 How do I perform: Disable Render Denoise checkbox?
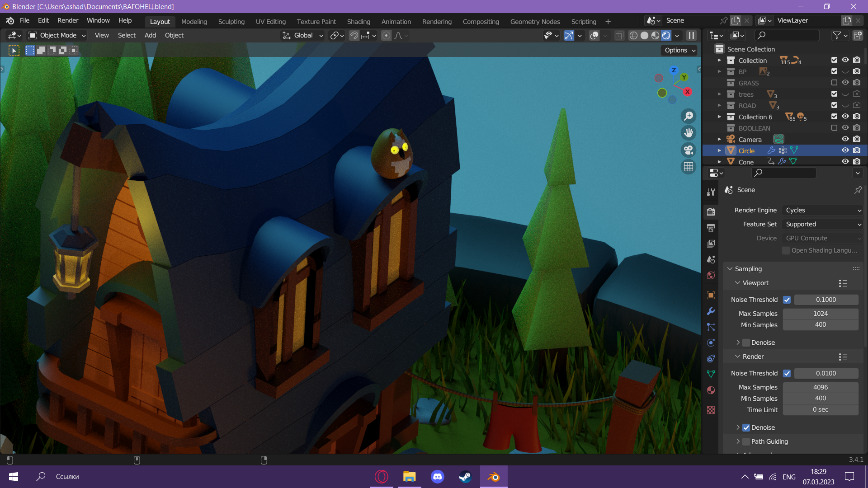point(746,427)
